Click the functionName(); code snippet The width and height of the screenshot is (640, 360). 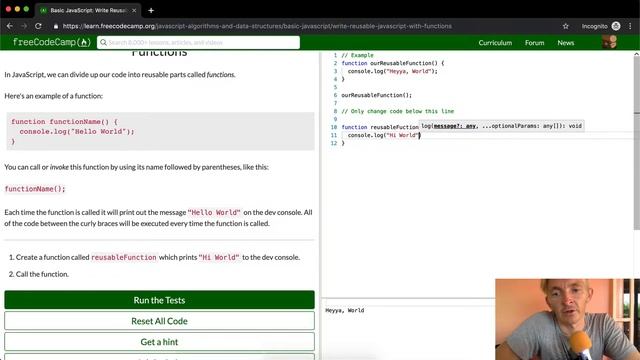pyautogui.click(x=35, y=189)
